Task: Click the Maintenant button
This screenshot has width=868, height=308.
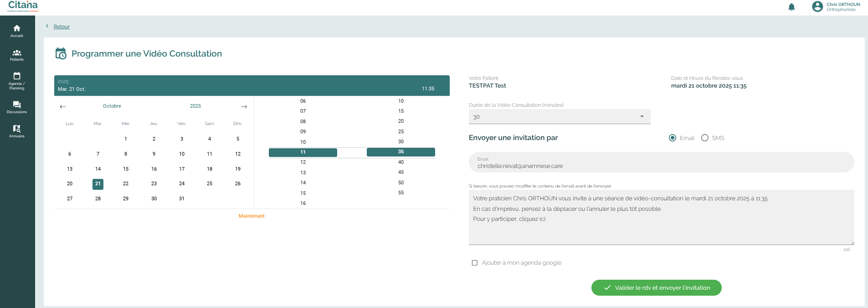Action: [x=252, y=216]
